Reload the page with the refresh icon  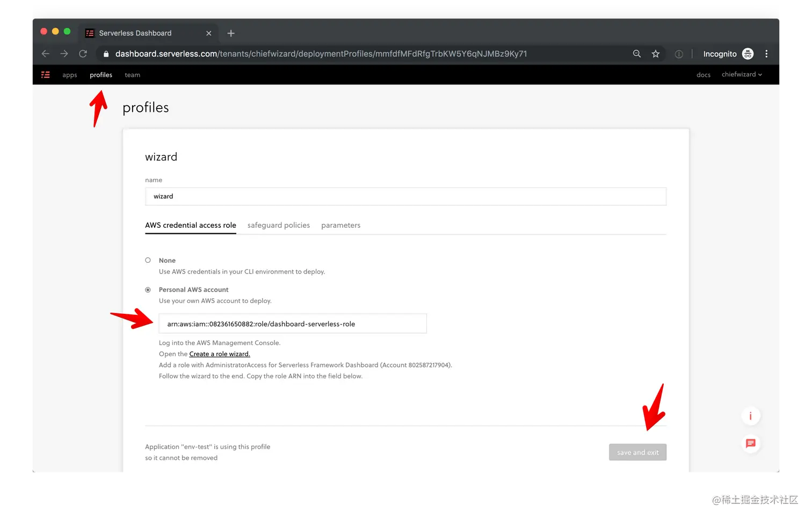[x=83, y=54]
